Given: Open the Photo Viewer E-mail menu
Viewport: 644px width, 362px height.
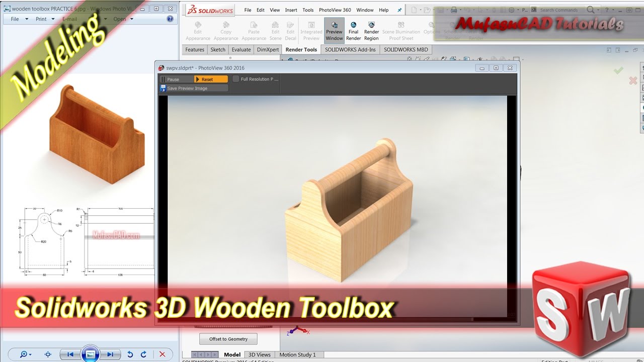Looking at the screenshot, I should [x=69, y=19].
